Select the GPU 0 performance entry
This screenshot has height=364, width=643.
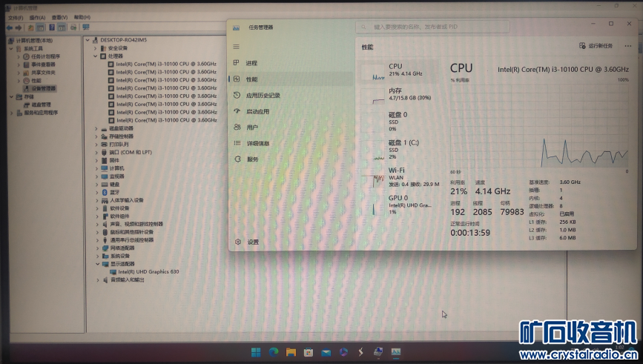[398, 204]
